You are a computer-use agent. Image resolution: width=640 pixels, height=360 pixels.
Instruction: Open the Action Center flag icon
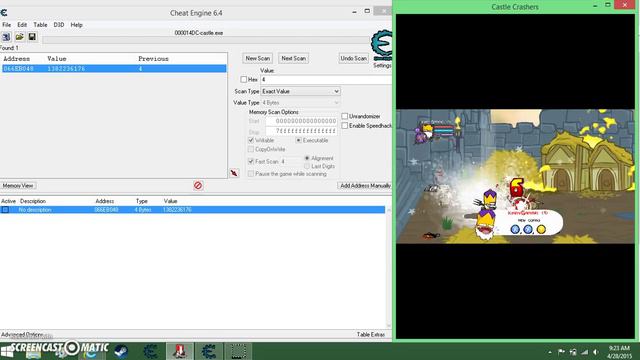pyautogui.click(x=561, y=352)
